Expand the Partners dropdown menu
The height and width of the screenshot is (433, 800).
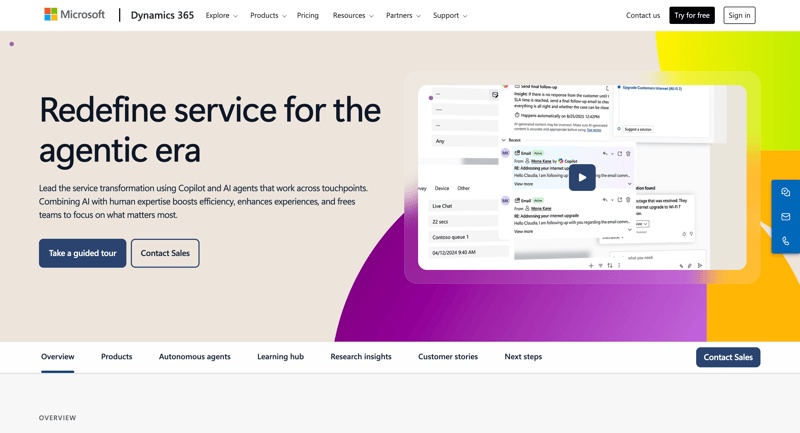click(403, 15)
